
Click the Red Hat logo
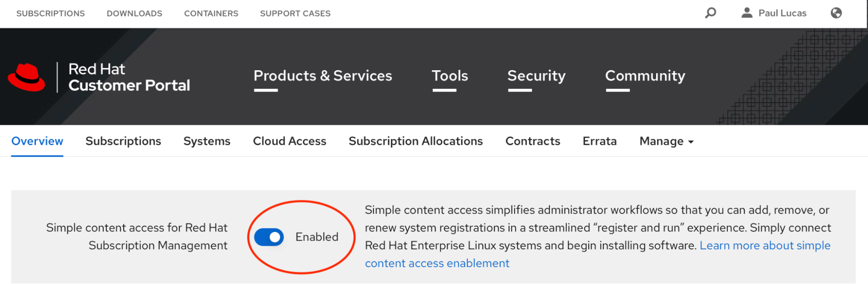pyautogui.click(x=27, y=78)
